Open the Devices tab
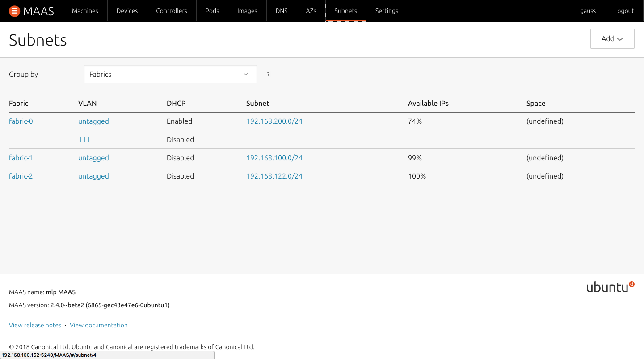Screen dimensions: 644x359 [x=127, y=11]
